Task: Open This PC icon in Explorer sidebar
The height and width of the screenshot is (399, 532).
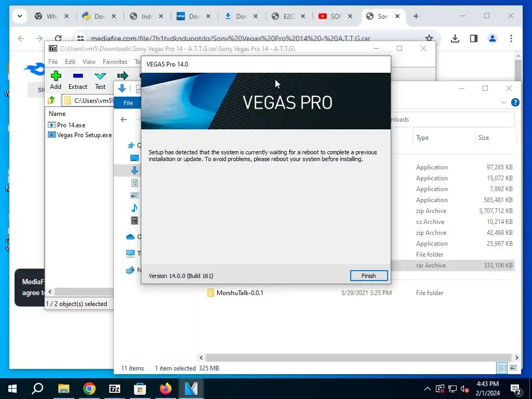Action: (x=130, y=253)
